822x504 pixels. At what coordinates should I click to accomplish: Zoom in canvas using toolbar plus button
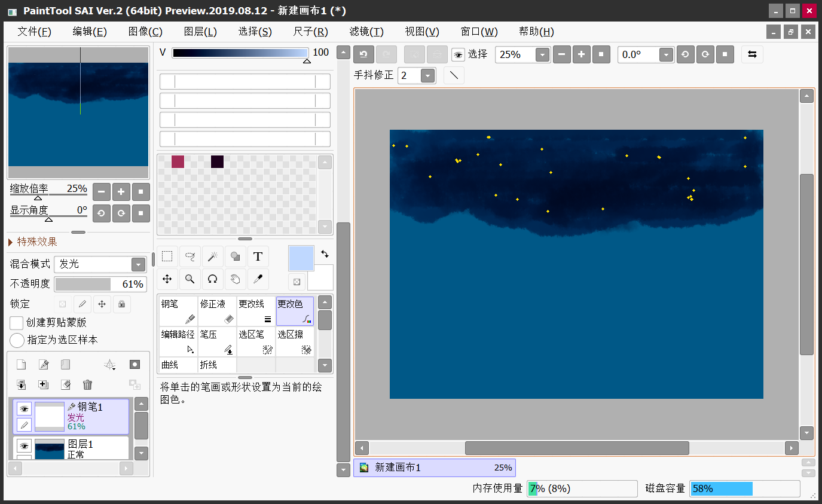click(581, 54)
